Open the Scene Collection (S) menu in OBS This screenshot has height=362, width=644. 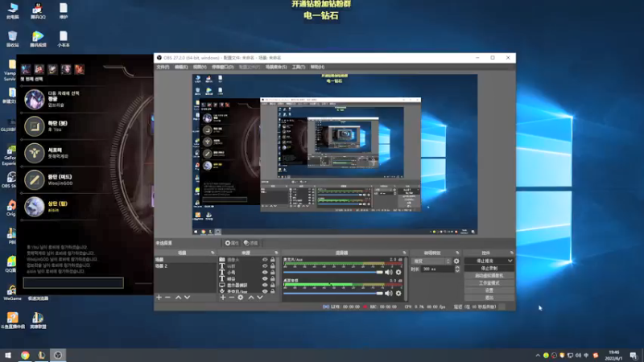[x=276, y=67]
